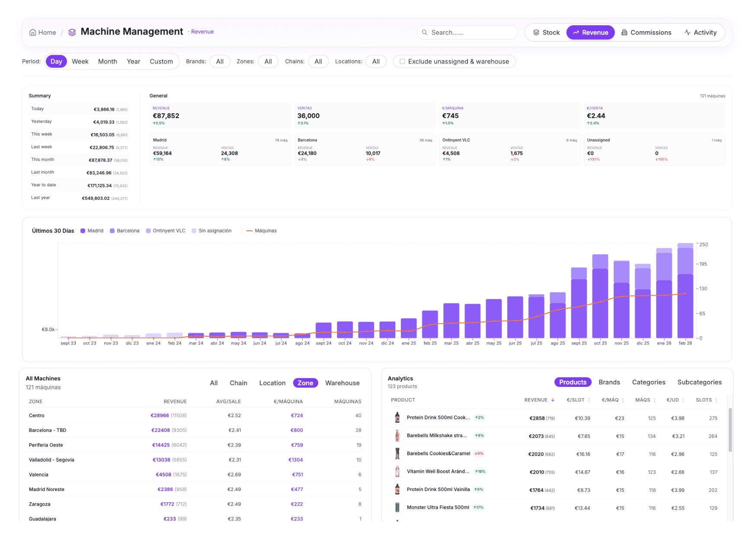
Task: Switch All Machines view to Warehouse
Action: click(x=342, y=383)
